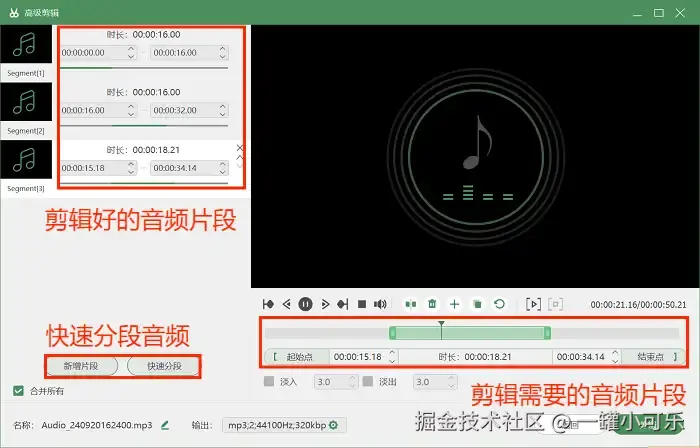700x448 pixels.
Task: Reset edits with the circular arrow icon
Action: [500, 304]
